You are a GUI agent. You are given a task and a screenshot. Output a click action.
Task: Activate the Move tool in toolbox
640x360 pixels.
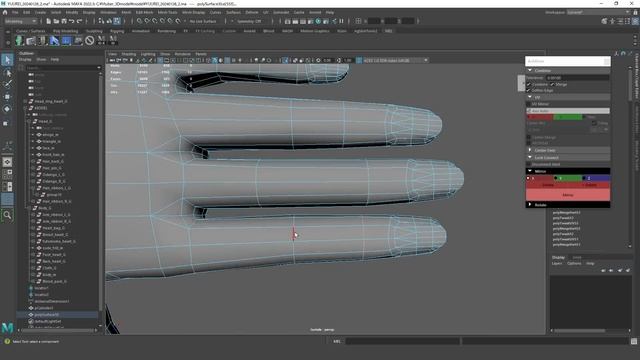7,97
